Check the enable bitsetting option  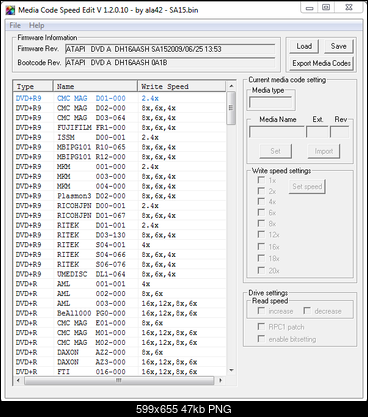261,339
